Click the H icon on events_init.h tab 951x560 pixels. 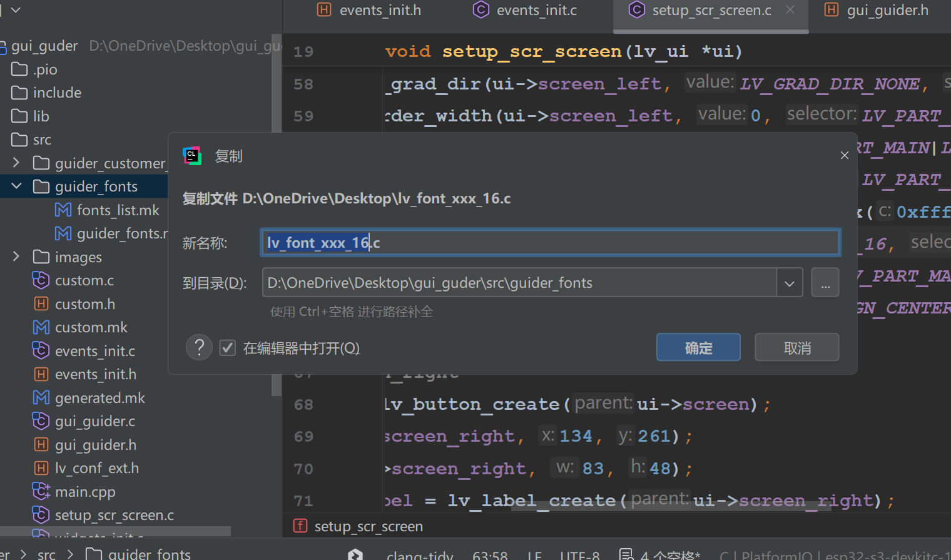[324, 10]
